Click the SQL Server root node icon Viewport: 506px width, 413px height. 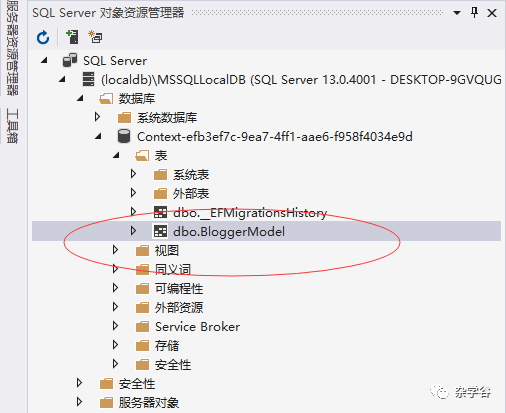point(70,60)
